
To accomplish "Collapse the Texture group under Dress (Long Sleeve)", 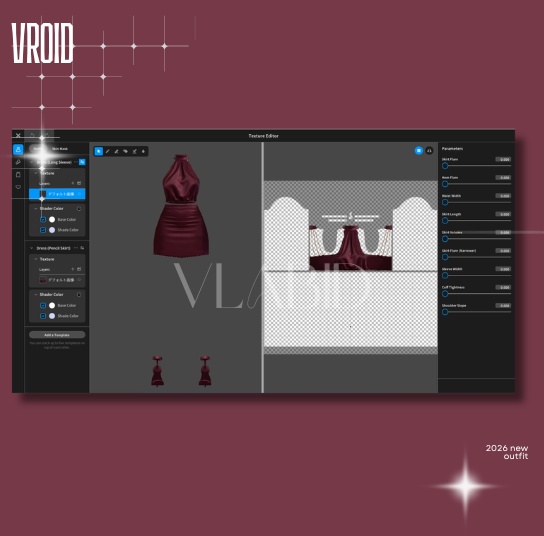I will [36, 173].
